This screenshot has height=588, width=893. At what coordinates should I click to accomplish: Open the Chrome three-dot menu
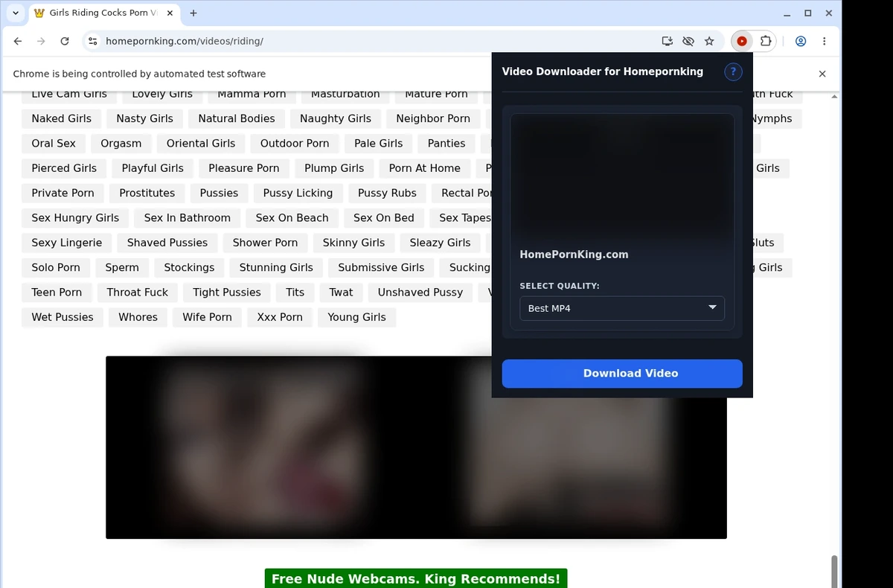point(825,41)
